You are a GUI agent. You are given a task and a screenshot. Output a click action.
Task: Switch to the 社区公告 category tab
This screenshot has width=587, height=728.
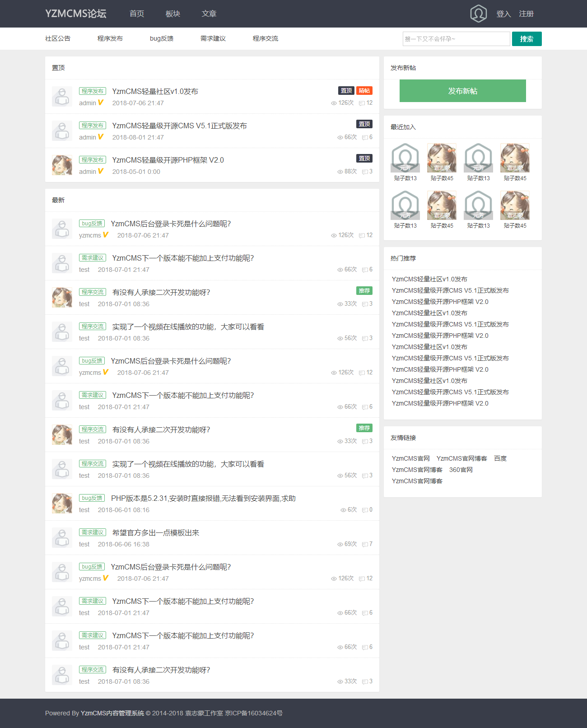(58, 39)
